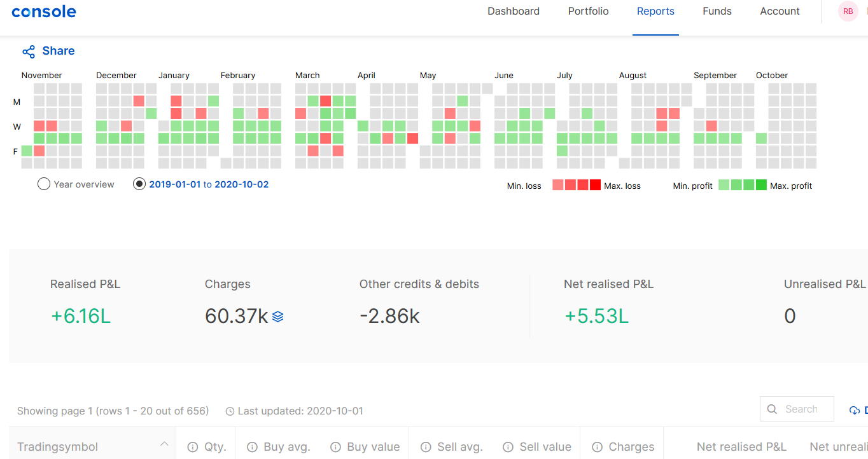Click the Charges value 60.37k

coord(237,316)
